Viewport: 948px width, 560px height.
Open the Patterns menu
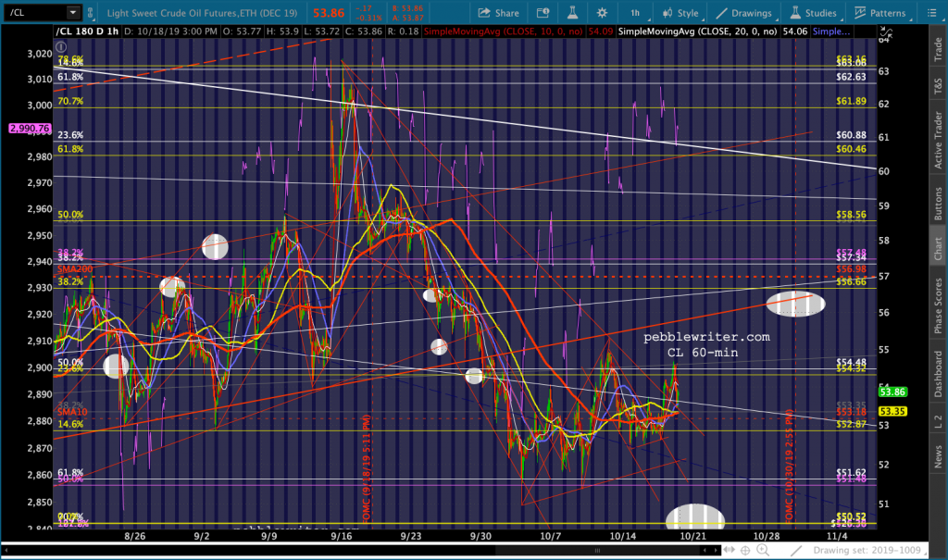click(880, 13)
